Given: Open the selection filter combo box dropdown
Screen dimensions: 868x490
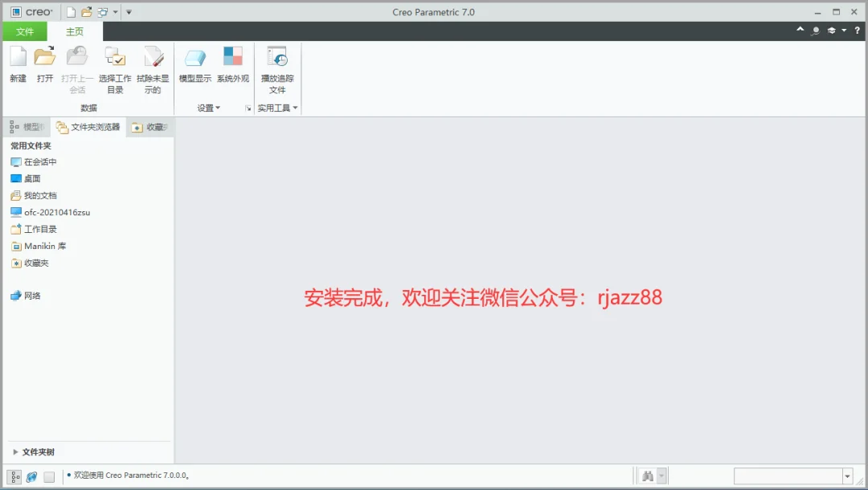Looking at the screenshot, I should (847, 476).
